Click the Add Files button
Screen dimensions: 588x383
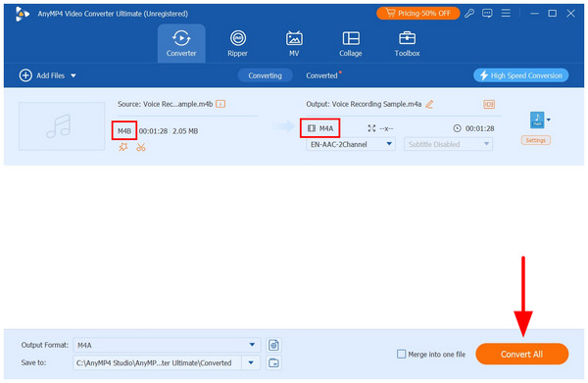point(42,75)
